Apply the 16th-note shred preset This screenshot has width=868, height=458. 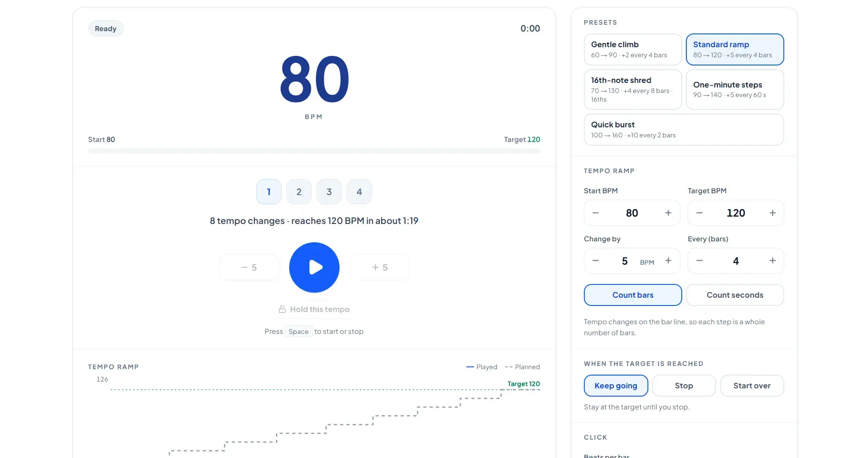[x=633, y=89]
